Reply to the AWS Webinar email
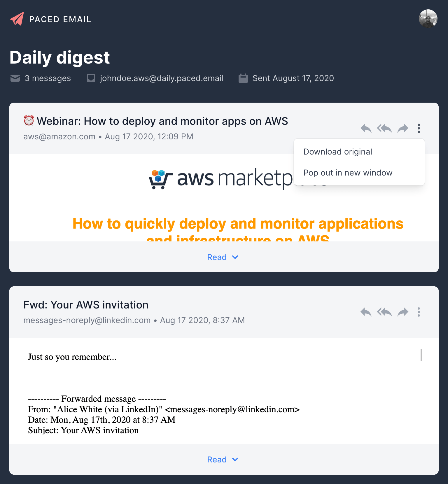The image size is (448, 484). click(366, 128)
